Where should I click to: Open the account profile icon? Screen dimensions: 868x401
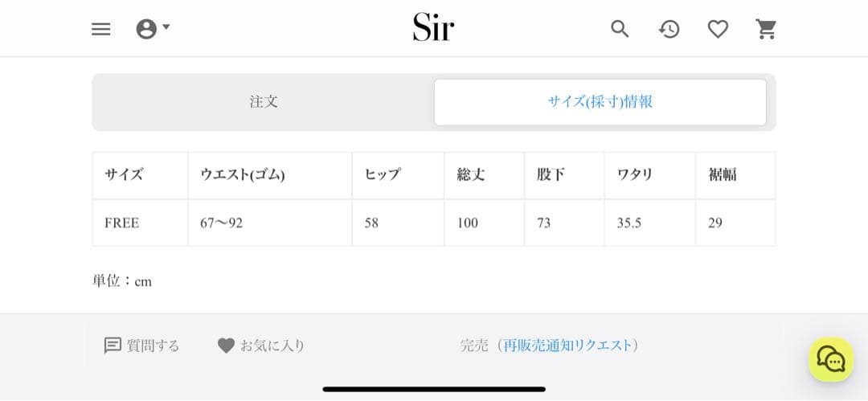click(146, 29)
